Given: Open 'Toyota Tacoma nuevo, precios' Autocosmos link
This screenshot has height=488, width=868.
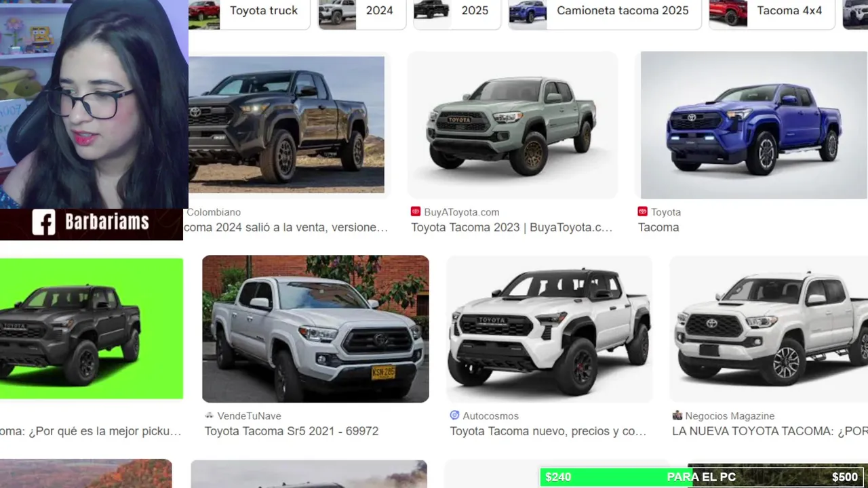Looking at the screenshot, I should coord(548,431).
